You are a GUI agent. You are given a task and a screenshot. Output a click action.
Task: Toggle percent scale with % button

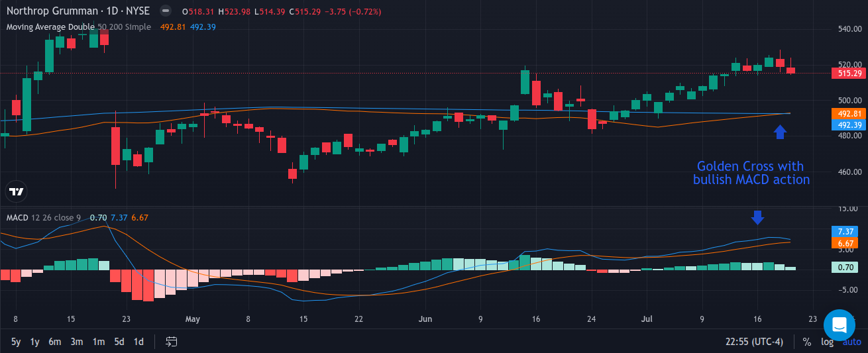(806, 342)
